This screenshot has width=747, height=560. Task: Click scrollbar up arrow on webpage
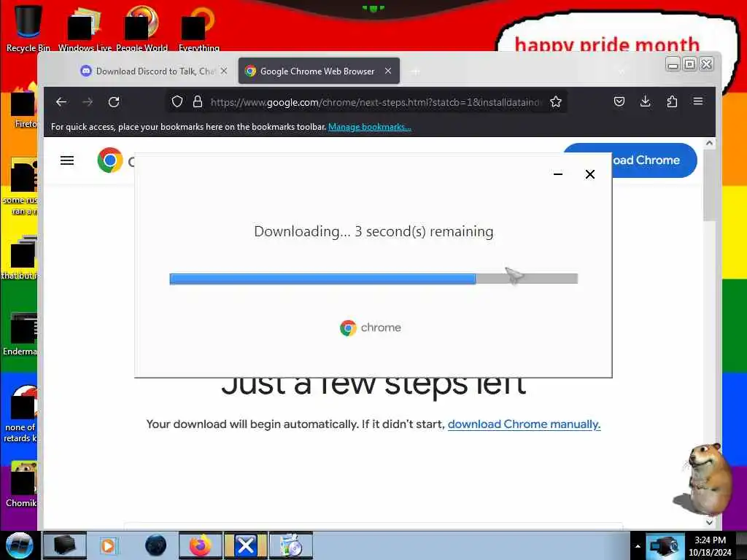click(709, 143)
